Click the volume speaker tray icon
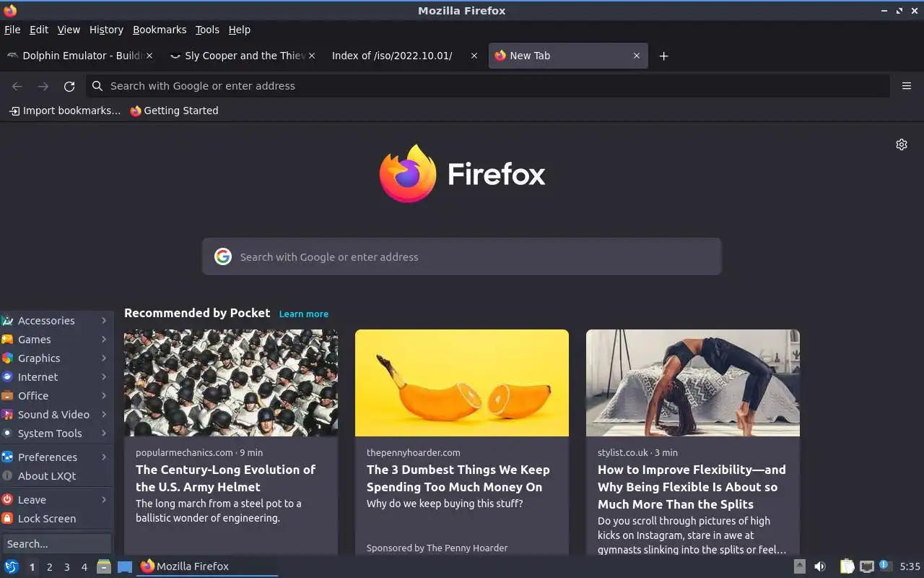The height and width of the screenshot is (578, 924). click(x=820, y=566)
